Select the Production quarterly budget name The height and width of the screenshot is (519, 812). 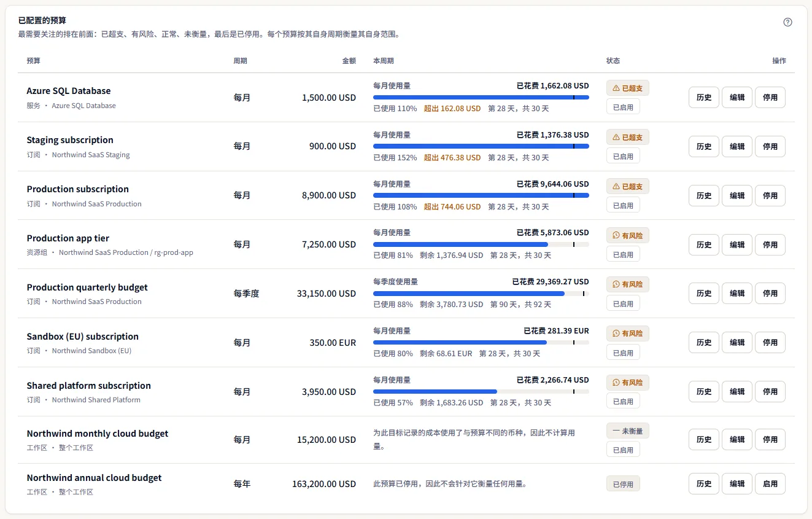pos(87,287)
